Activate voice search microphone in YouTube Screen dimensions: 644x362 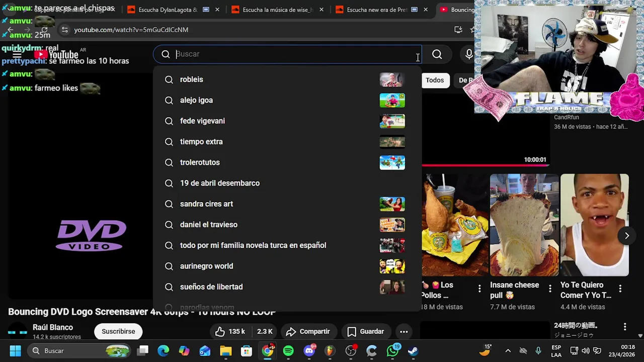[x=469, y=54]
